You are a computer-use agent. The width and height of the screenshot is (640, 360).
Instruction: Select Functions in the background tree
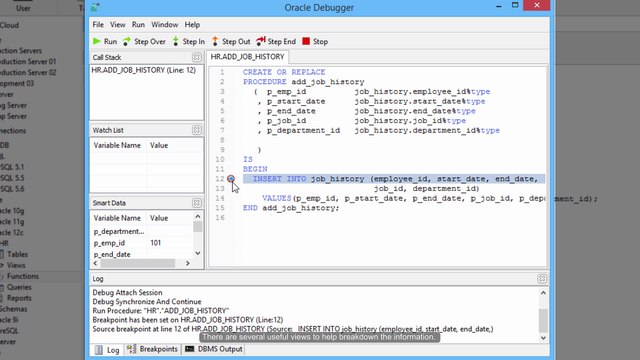(x=23, y=276)
